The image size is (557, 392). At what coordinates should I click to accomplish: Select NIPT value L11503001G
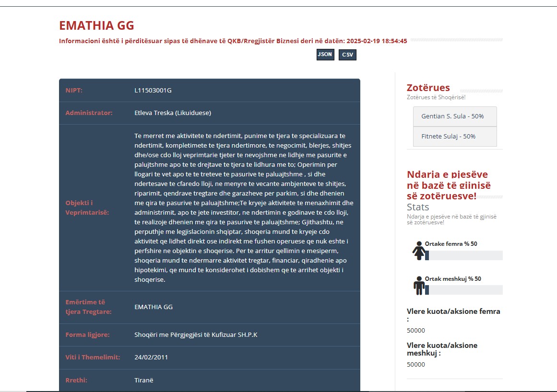pos(153,91)
